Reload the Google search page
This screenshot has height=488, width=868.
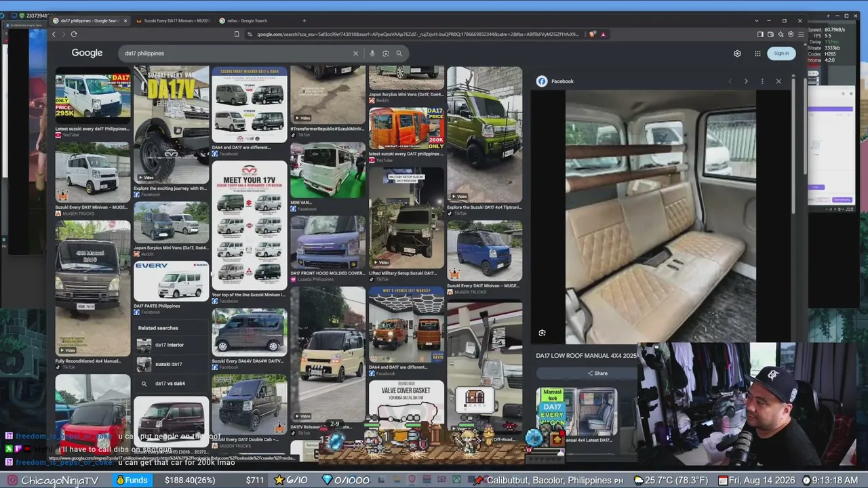[73, 34]
